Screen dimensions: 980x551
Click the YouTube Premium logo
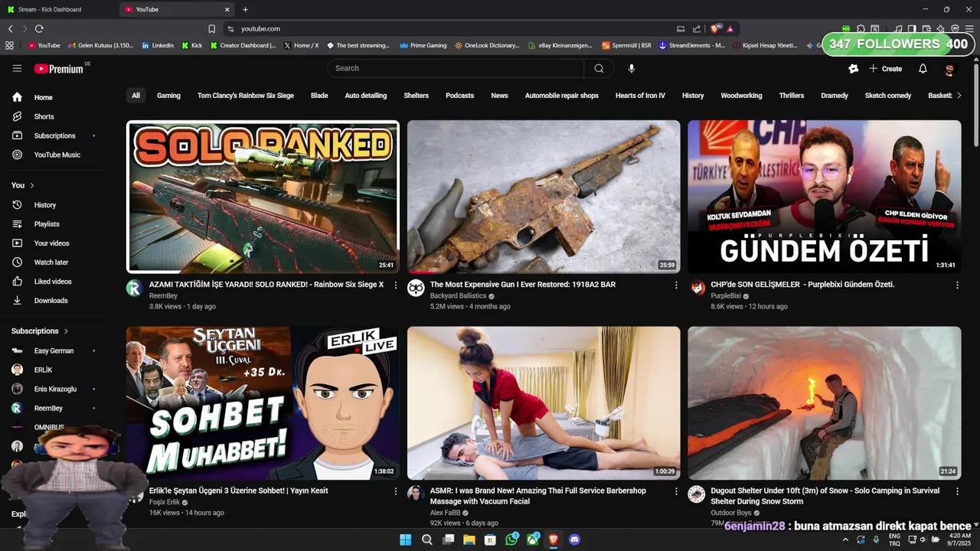[x=59, y=69]
